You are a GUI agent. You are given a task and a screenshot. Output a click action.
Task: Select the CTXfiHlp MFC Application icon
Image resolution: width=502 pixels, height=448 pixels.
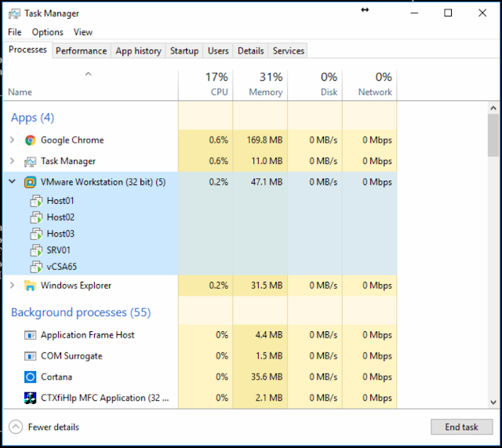30,398
